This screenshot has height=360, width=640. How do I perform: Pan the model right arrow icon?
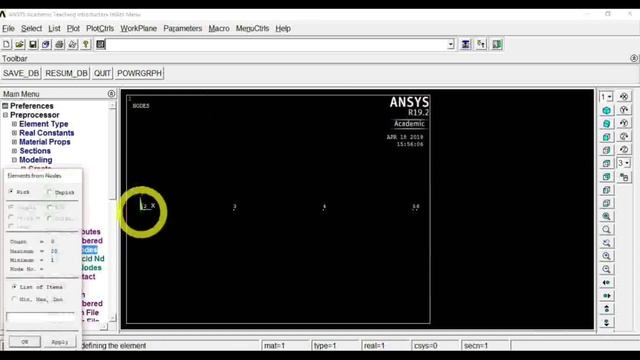pos(607,296)
